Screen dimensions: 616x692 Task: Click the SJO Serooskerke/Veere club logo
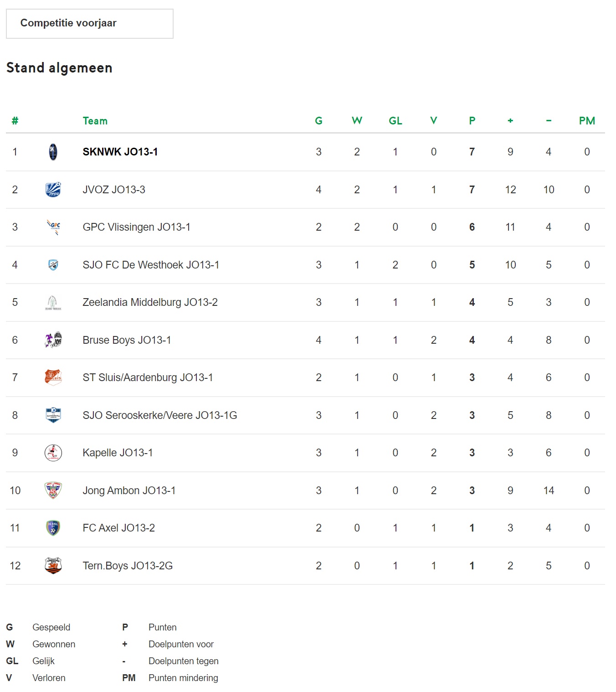click(x=53, y=415)
